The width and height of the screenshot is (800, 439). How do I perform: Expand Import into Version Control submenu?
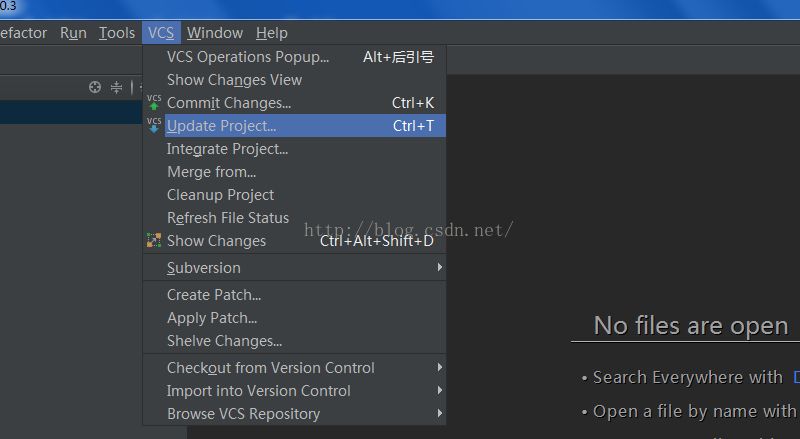(439, 391)
